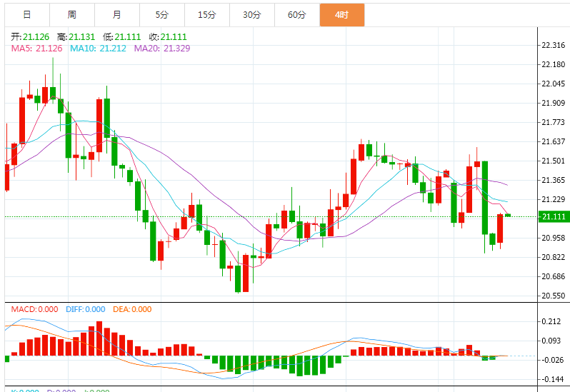
Task: Click the 收:21.111 close price value
Action: pyautogui.click(x=168, y=36)
